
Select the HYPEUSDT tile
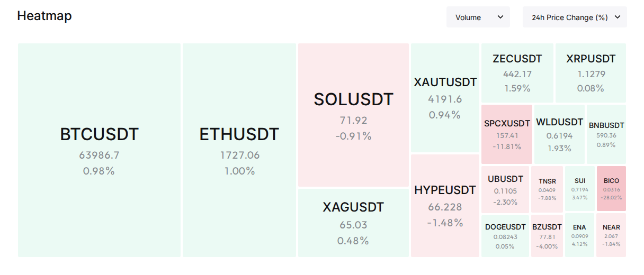click(445, 206)
